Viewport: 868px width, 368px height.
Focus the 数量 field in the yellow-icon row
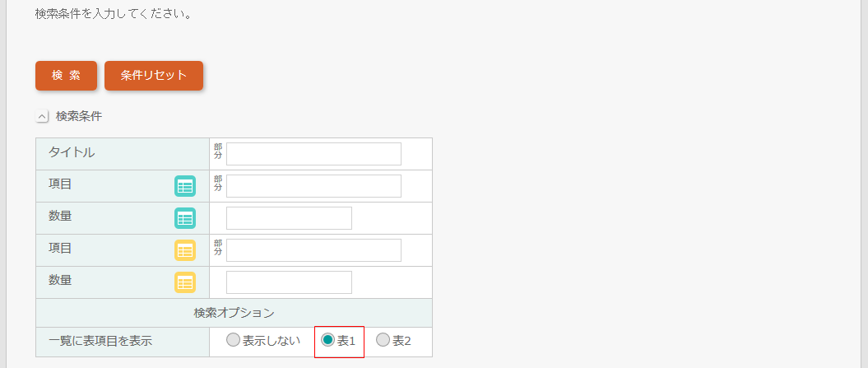pos(289,282)
